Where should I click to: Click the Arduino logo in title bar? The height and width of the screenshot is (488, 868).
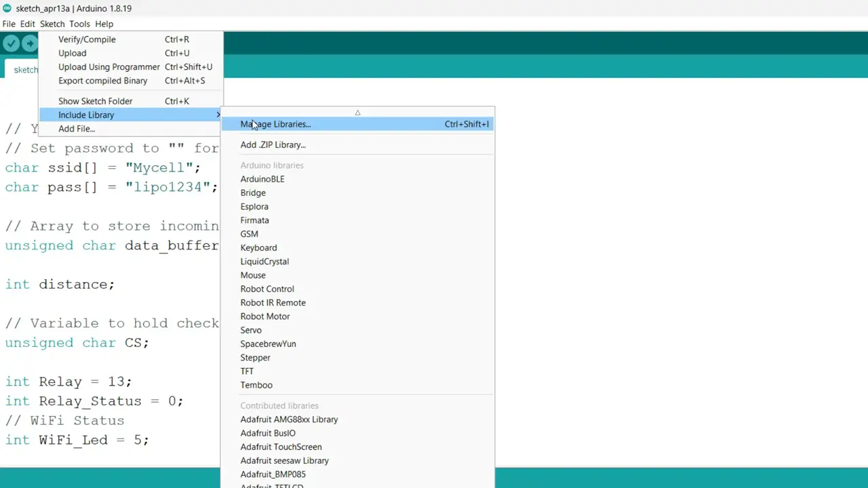[x=7, y=8]
